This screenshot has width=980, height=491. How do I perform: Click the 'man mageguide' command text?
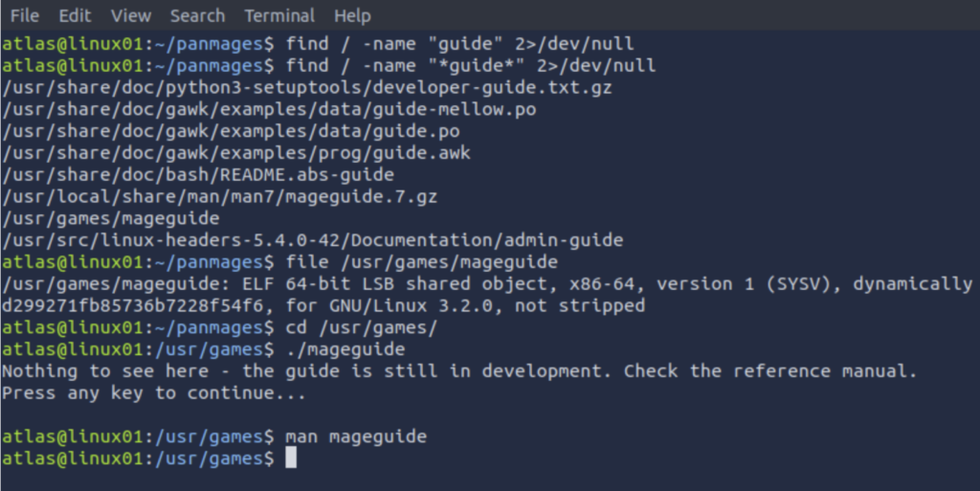(356, 436)
